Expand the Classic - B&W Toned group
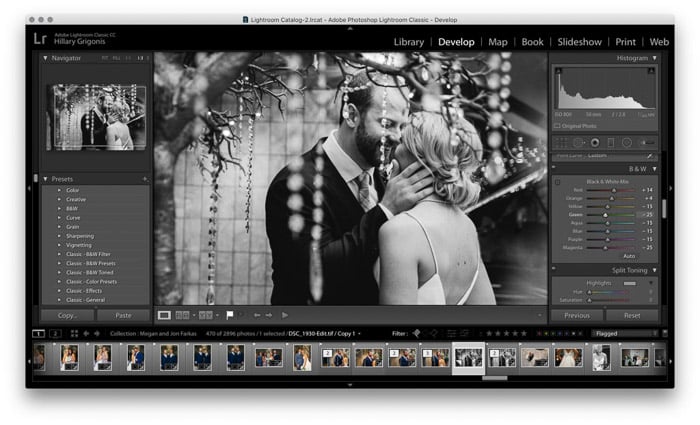Screen dimensions: 700x425 click(59, 272)
